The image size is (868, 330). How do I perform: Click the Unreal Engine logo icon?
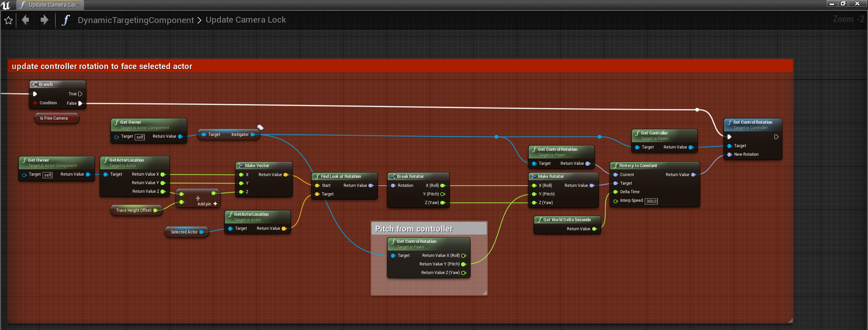pyautogui.click(x=6, y=5)
